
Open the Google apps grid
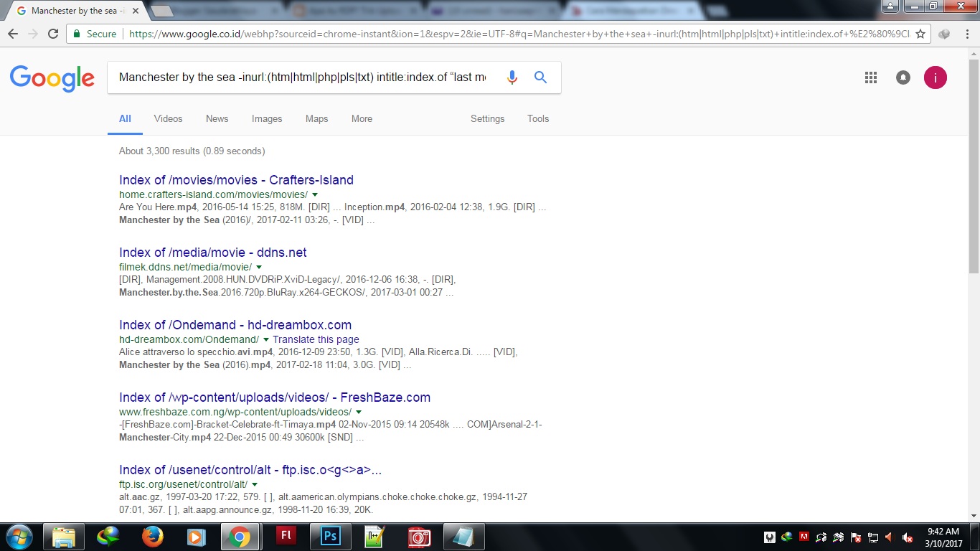[x=871, y=77]
